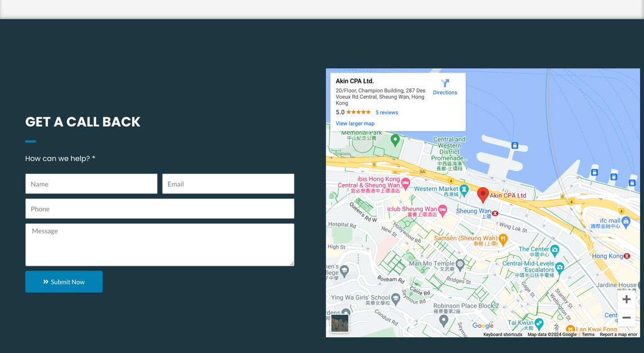644x353 pixels.
Task: Zoom in the map with plus button
Action: tap(627, 299)
